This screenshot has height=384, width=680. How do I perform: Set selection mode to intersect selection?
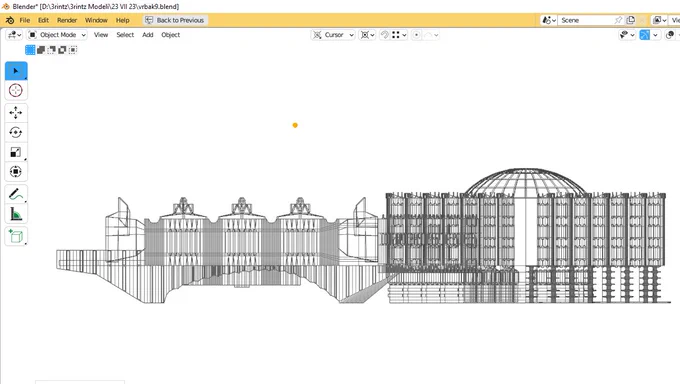(72, 50)
